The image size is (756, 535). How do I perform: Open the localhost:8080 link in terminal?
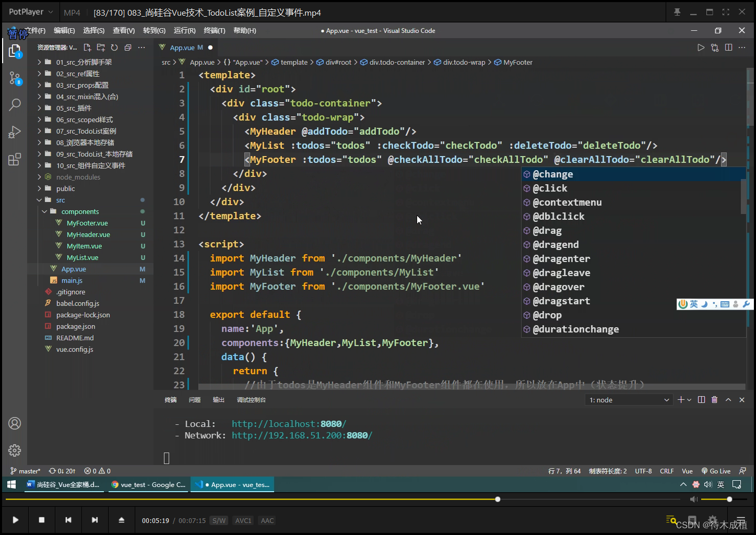pyautogui.click(x=289, y=424)
